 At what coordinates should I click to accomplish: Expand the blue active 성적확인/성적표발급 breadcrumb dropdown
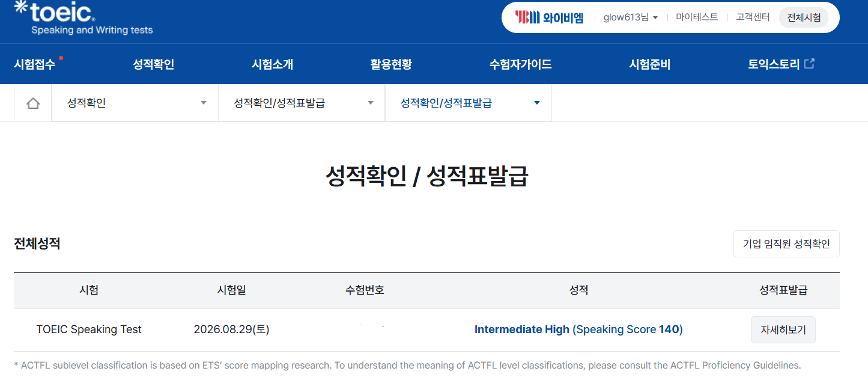click(468, 103)
